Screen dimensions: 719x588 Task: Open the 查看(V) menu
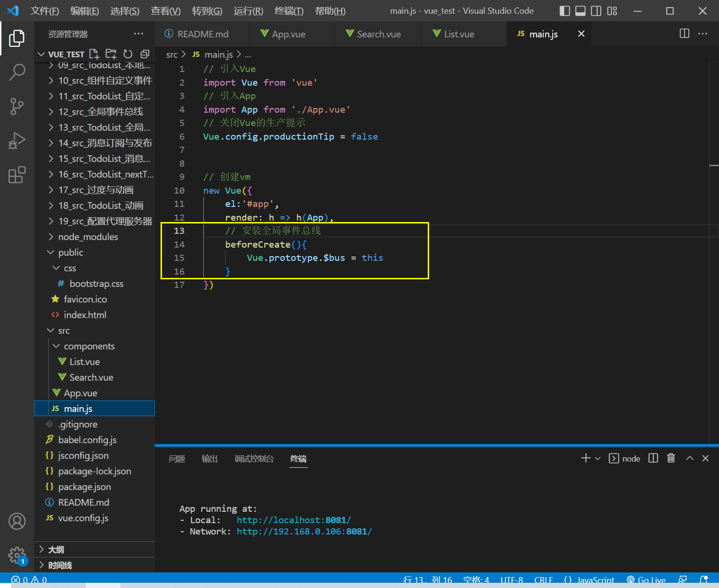click(x=166, y=11)
